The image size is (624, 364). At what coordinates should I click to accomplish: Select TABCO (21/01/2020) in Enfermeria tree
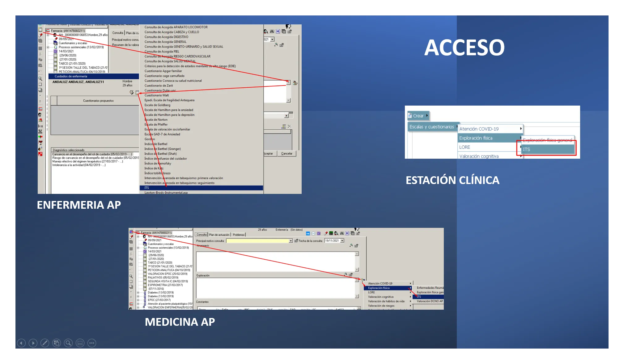(x=72, y=64)
